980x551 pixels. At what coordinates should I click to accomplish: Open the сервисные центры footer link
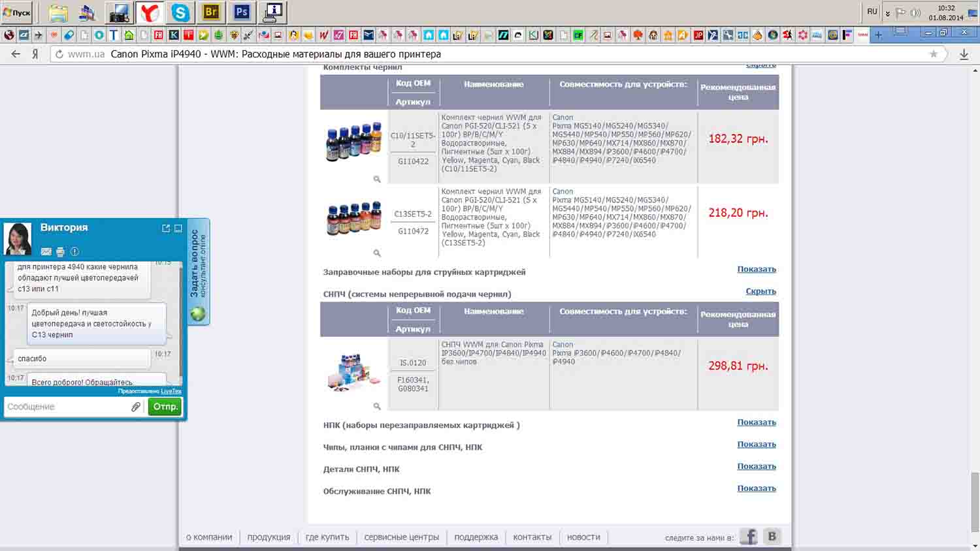point(402,537)
